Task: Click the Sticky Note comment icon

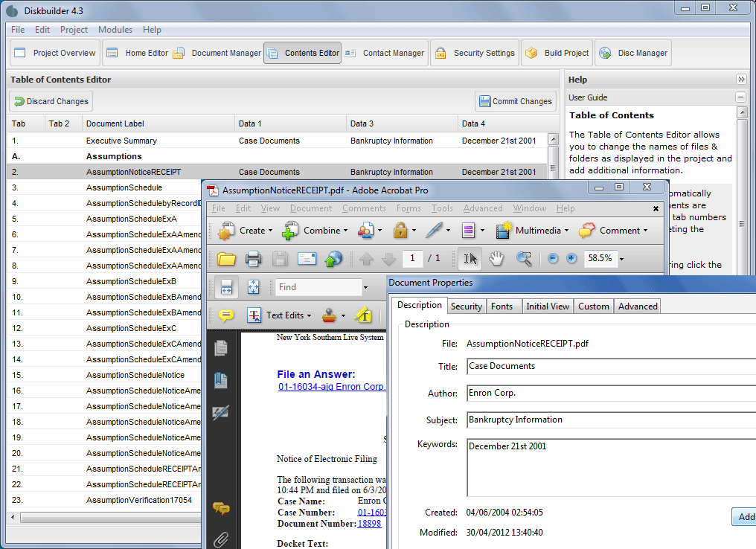Action: 226,315
